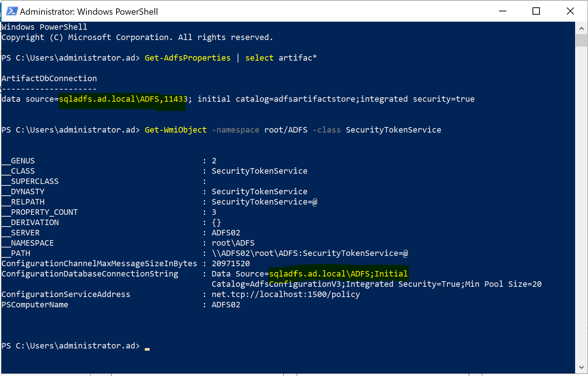Click the 'Get-AdfsProperties' command text
This screenshot has height=376, width=588.
tap(187, 58)
